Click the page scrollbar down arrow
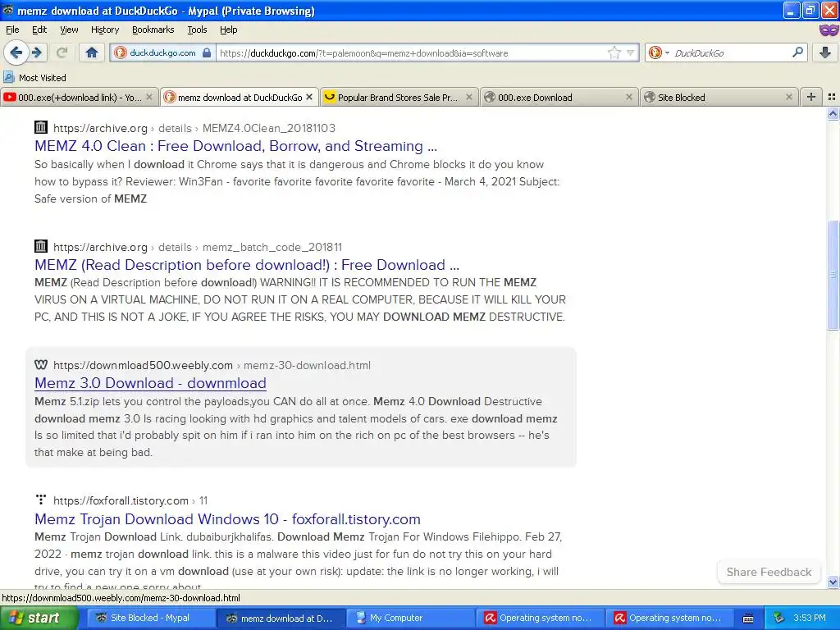This screenshot has width=840, height=630. coord(833,582)
